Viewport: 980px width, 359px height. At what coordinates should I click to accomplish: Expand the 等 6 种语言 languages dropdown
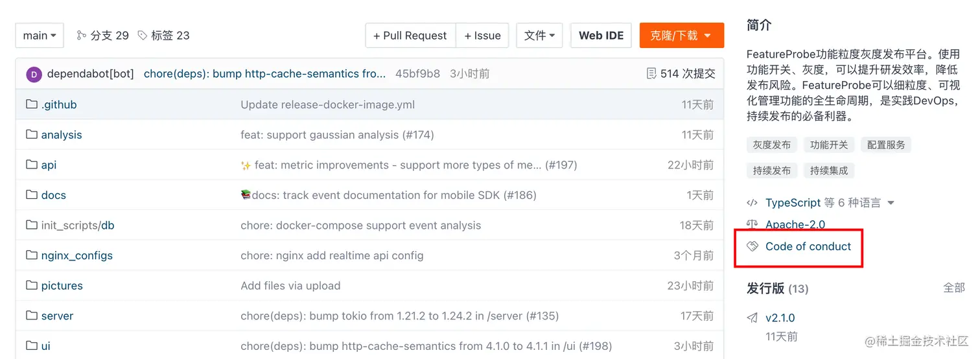(859, 203)
